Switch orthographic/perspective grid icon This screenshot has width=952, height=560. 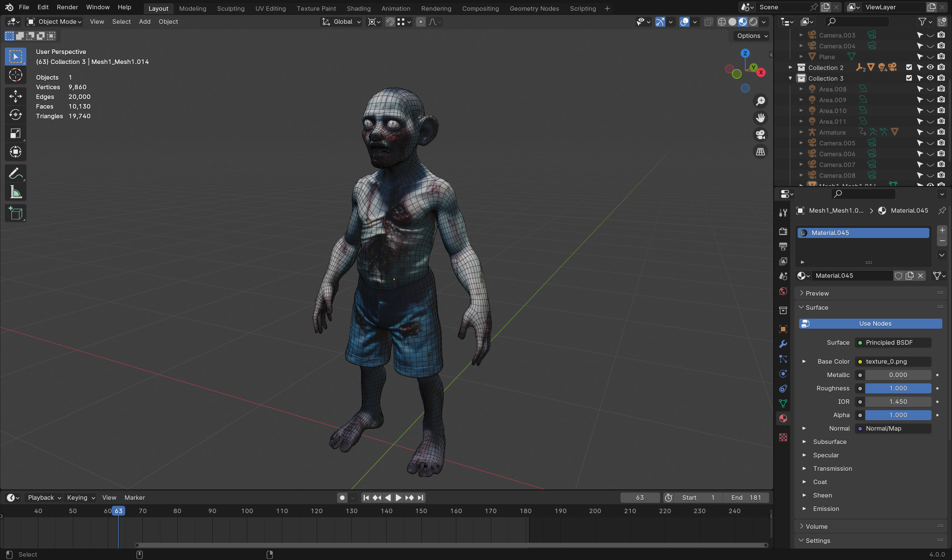760,151
